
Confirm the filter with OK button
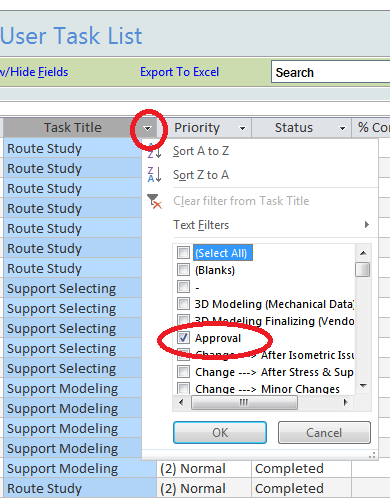(220, 432)
